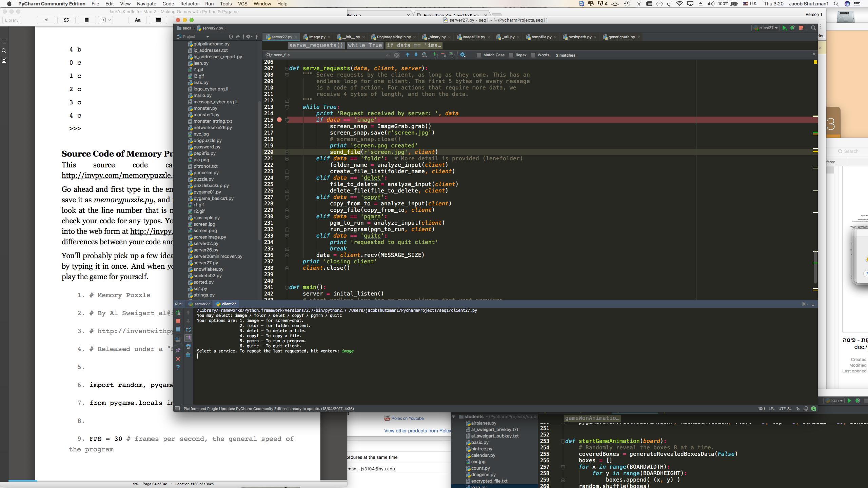Click serve_requests() breadcrumb button
Screen dimensions: 868x488
tap(316, 45)
